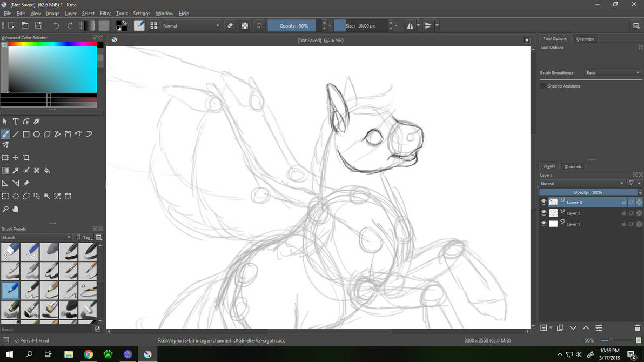Delete the layer with trash icon
Screen dimensions: 644x362
tap(638, 328)
